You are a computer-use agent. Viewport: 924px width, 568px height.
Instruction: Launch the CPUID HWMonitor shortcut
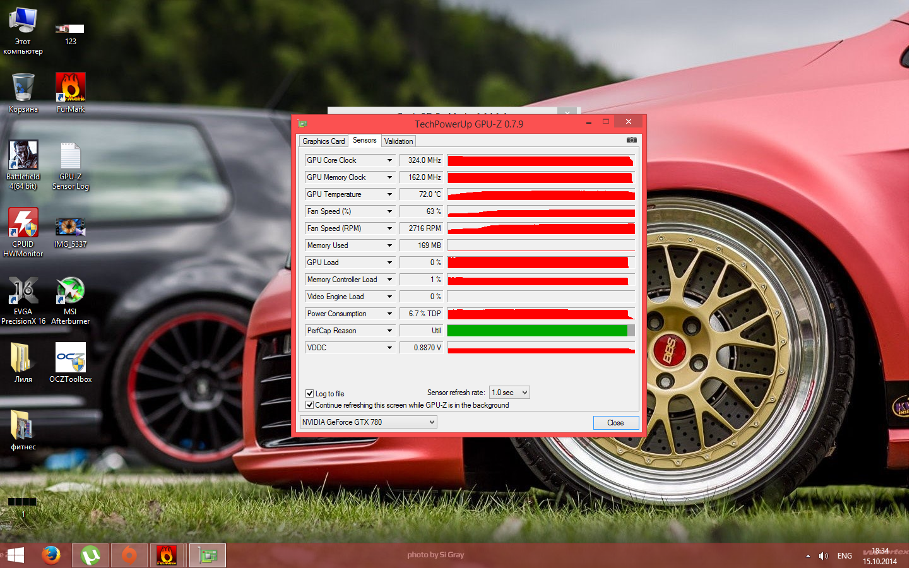tap(23, 232)
